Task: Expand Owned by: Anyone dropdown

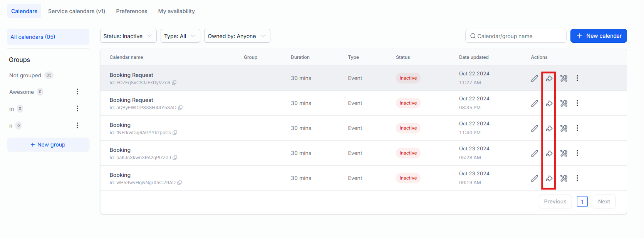Action: click(236, 36)
